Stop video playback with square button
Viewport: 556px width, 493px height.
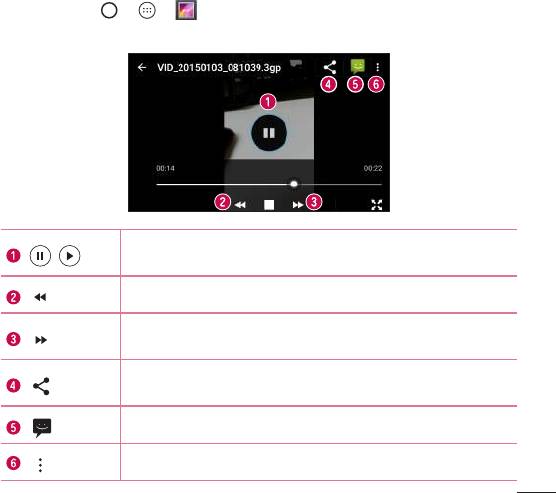(269, 205)
